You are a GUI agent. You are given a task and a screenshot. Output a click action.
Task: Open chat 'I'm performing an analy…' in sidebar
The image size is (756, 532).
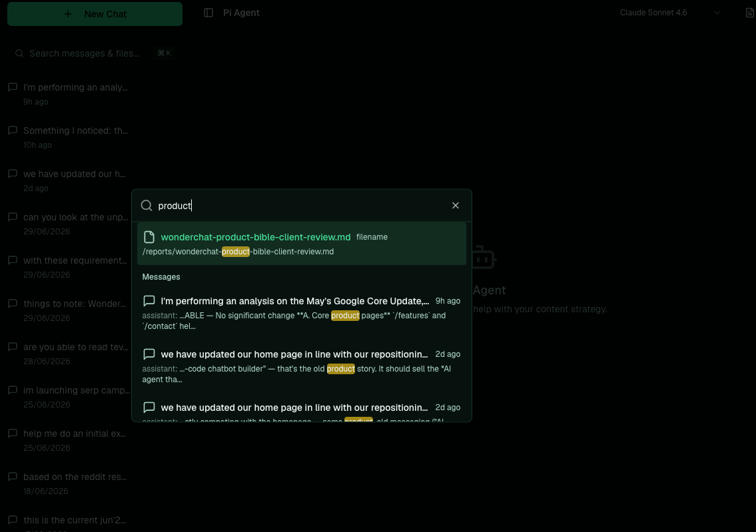(95, 94)
